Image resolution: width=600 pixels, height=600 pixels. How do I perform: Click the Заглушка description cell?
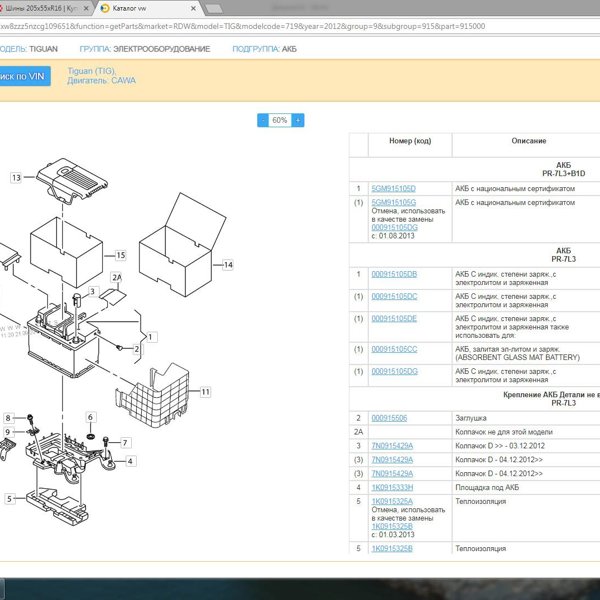click(x=471, y=418)
